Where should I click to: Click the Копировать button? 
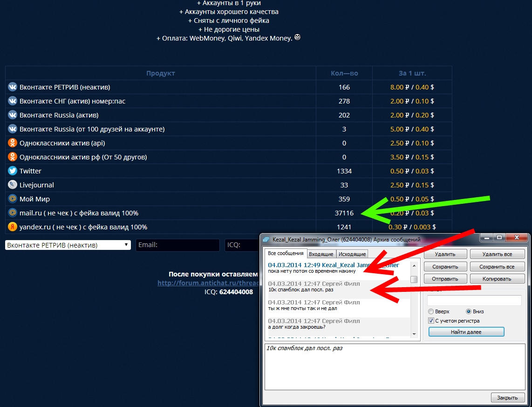click(x=498, y=279)
